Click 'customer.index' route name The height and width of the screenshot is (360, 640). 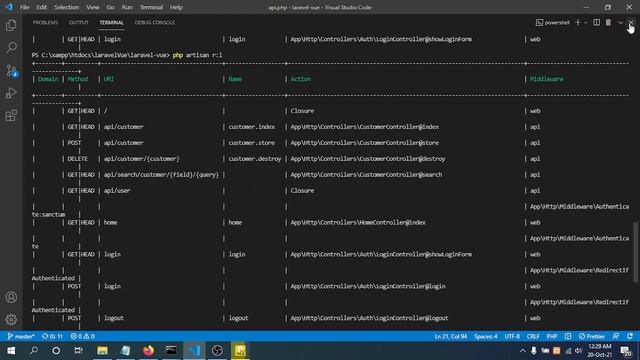pyautogui.click(x=252, y=127)
